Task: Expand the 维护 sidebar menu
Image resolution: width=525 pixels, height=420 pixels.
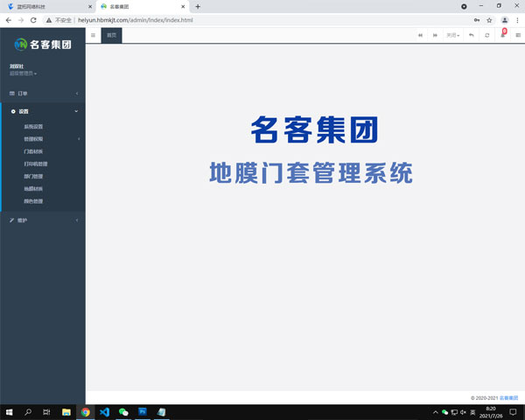Action: (42, 220)
